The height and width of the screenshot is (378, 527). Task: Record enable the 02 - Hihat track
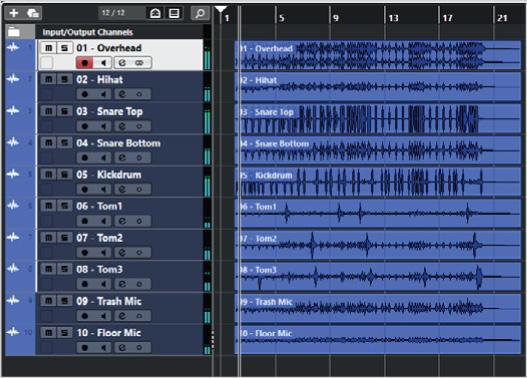84,94
